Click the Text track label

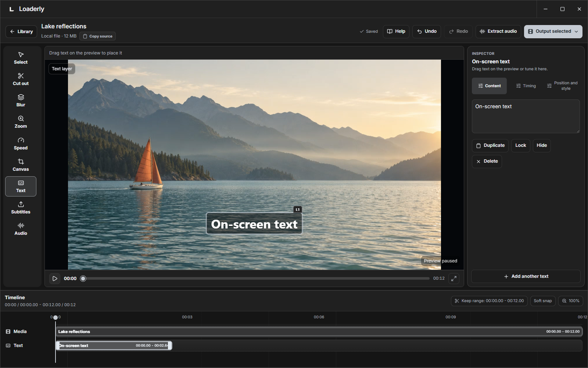14,346
